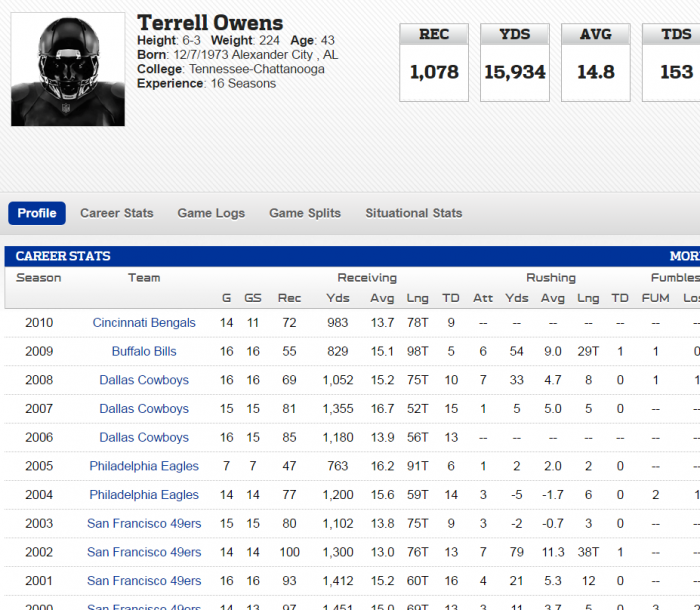Click the FUM column header
This screenshot has height=610, width=700.
click(655, 298)
